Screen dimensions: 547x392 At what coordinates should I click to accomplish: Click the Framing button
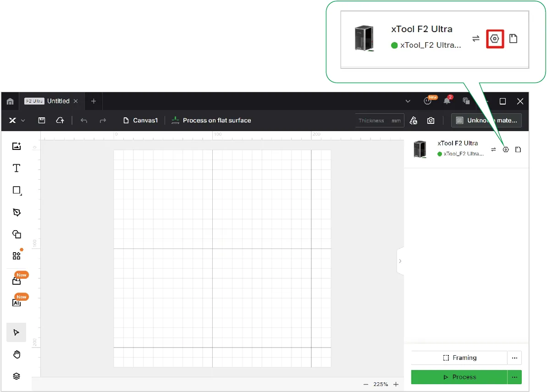(459, 358)
